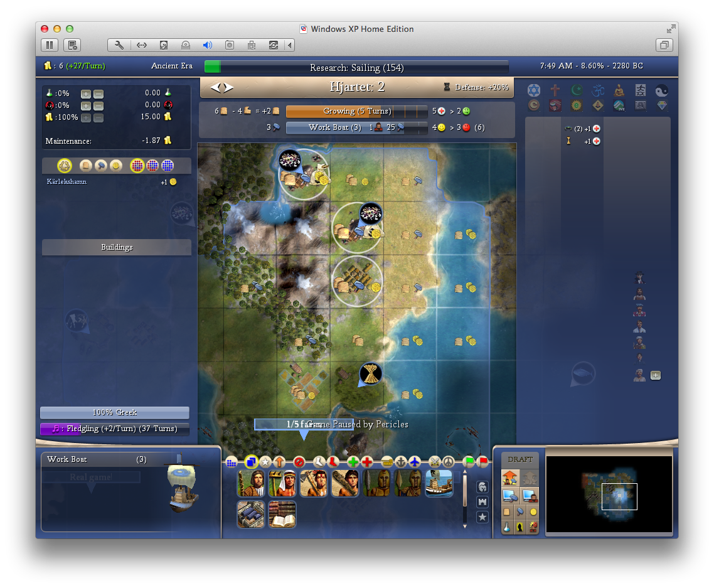Click the red flag icon
Image resolution: width=714 pixels, height=588 pixels.
(x=482, y=462)
